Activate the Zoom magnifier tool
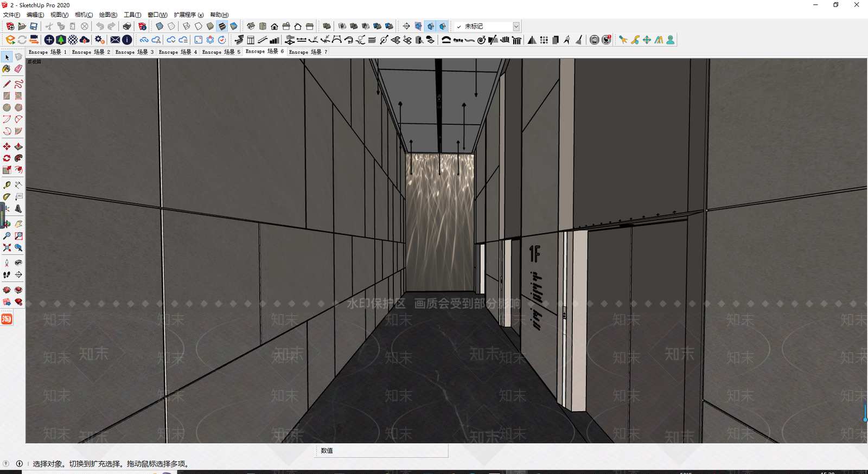Image resolution: width=868 pixels, height=474 pixels. pos(7,236)
